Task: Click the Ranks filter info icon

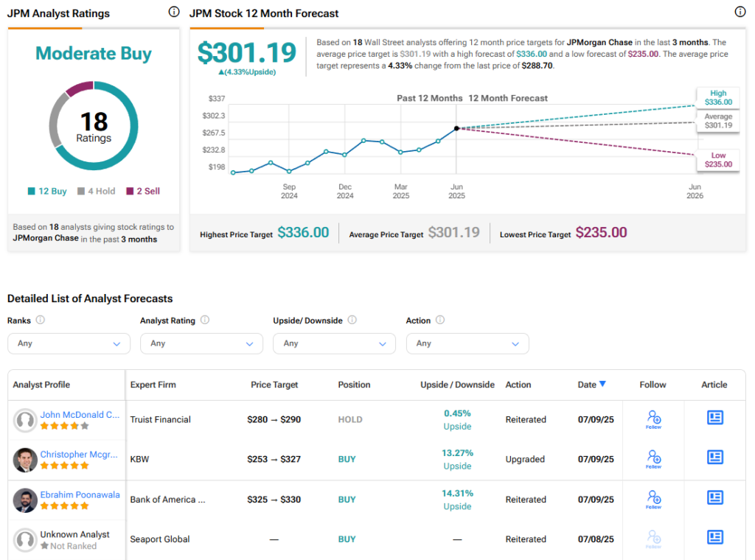Action: (x=40, y=320)
